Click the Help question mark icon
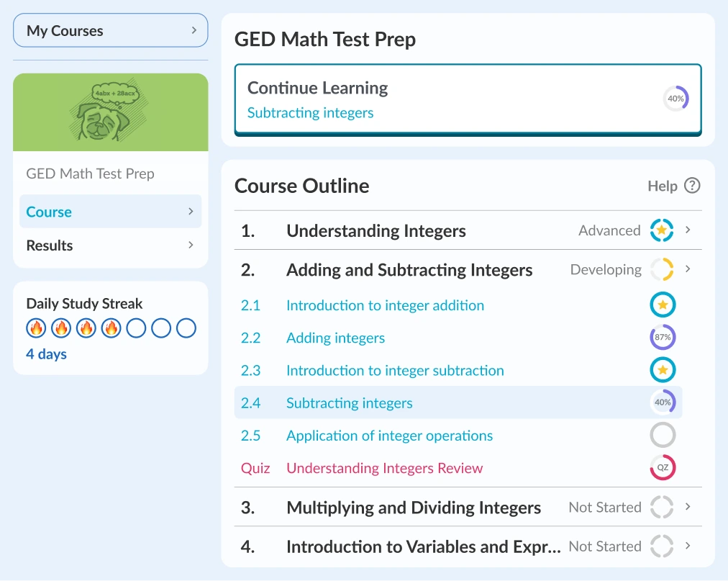Screen dimensions: 728x581 692,186
